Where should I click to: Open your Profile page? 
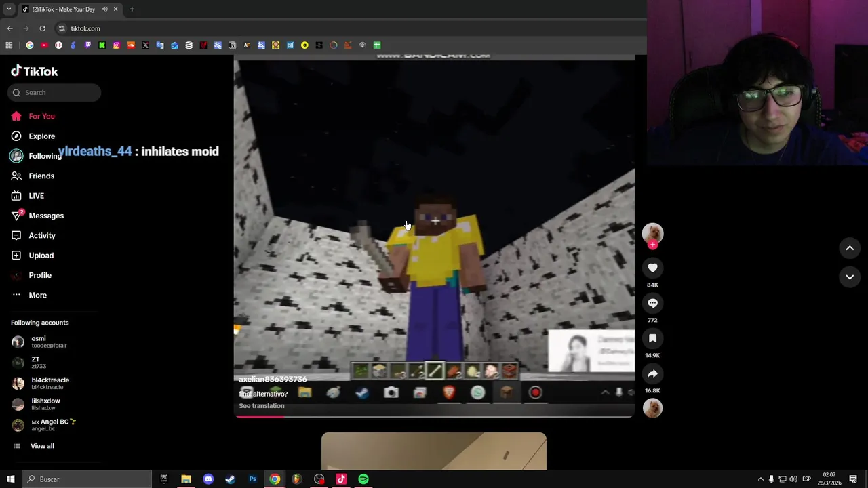tap(31, 275)
